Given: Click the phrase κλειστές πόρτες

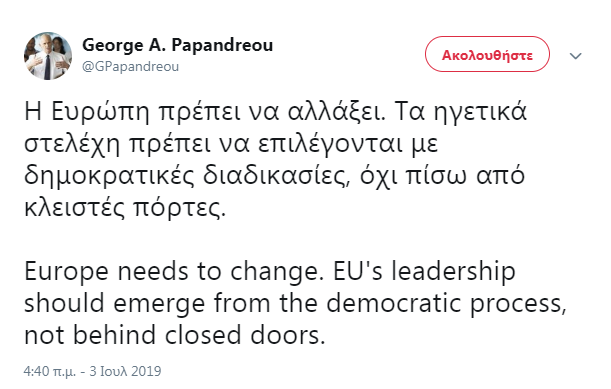Looking at the screenshot, I should tap(125, 209).
